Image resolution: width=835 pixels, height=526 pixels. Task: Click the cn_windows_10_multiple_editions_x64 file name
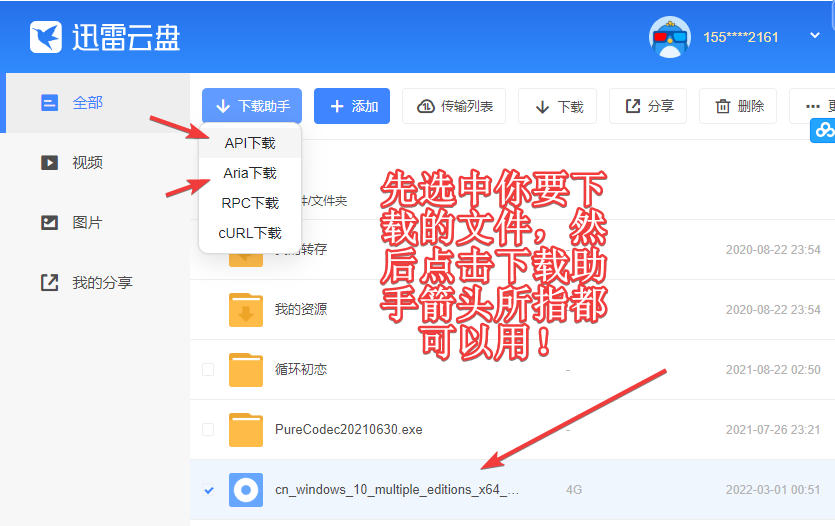(397, 490)
